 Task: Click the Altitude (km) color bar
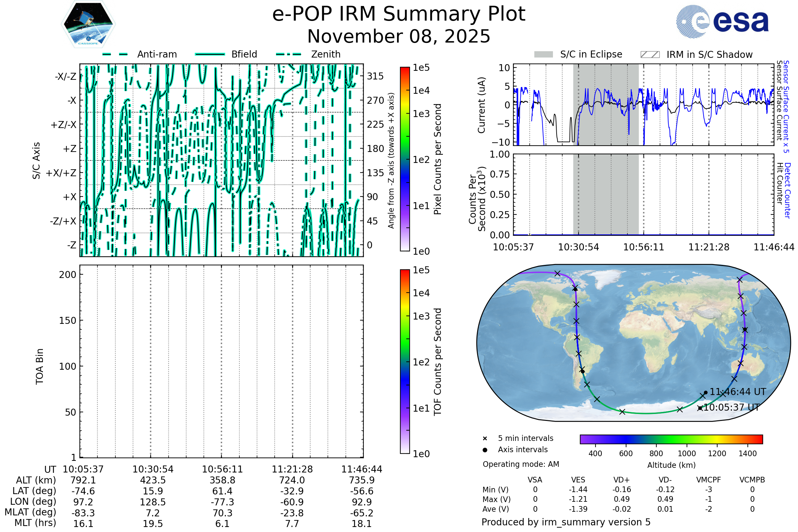pos(671,439)
